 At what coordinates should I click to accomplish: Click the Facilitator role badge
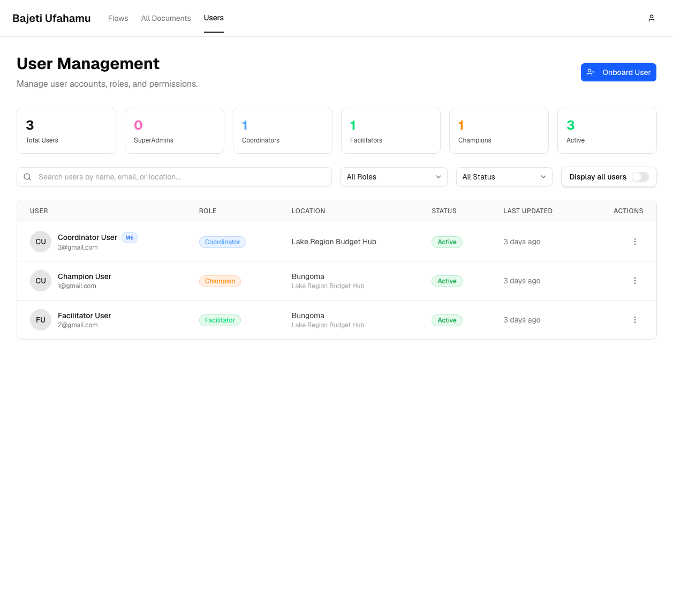coord(220,320)
